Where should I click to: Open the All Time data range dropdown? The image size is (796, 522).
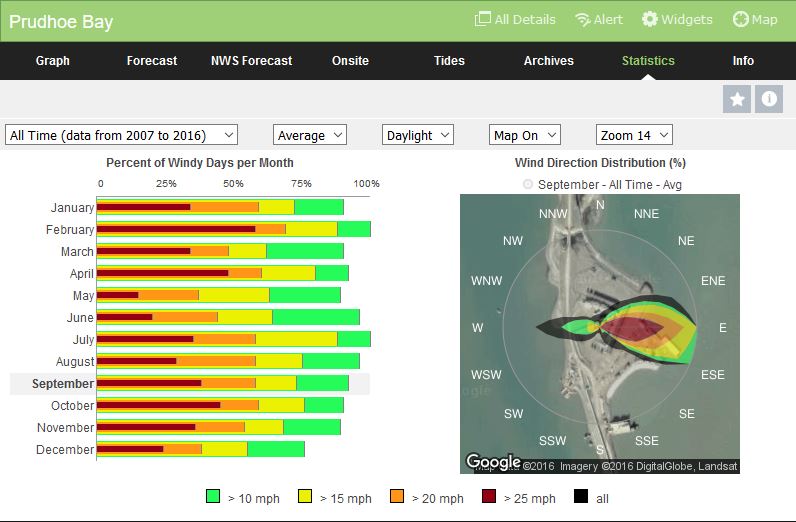pos(121,135)
